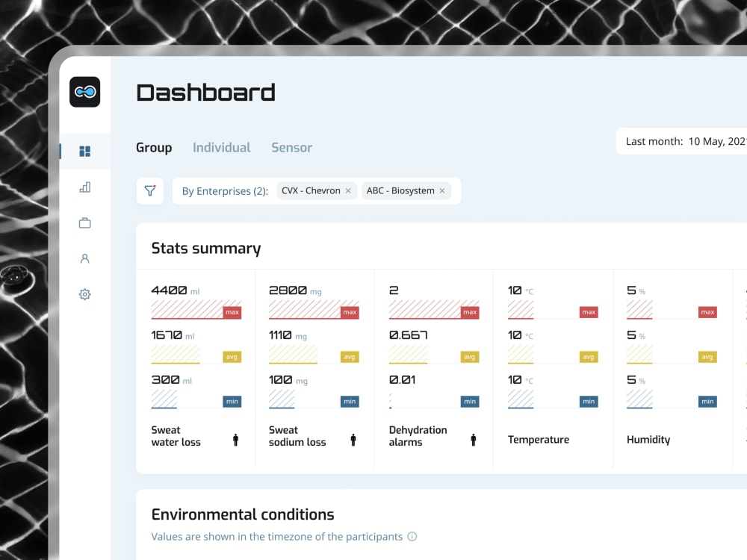Open the settings gear sidebar icon
The image size is (747, 560).
pos(85,294)
